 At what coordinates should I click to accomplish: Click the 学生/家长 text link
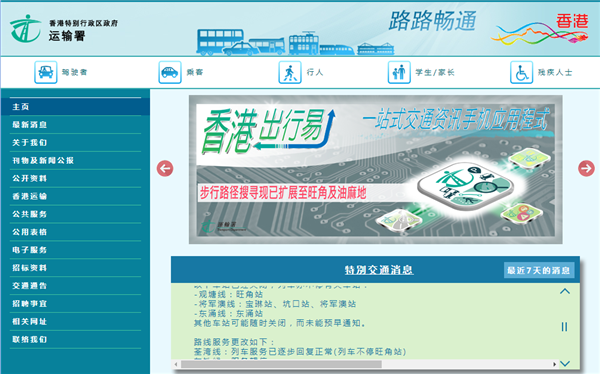pyautogui.click(x=435, y=72)
